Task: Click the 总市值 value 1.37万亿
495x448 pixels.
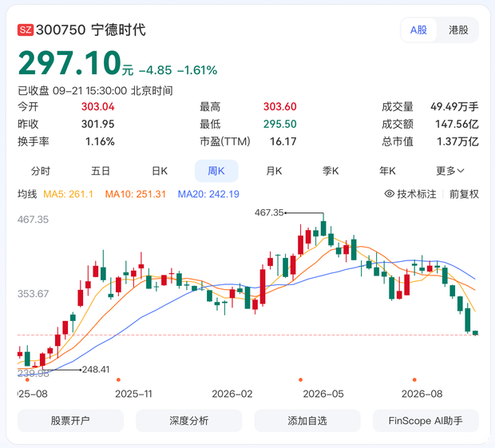Action: coord(457,141)
